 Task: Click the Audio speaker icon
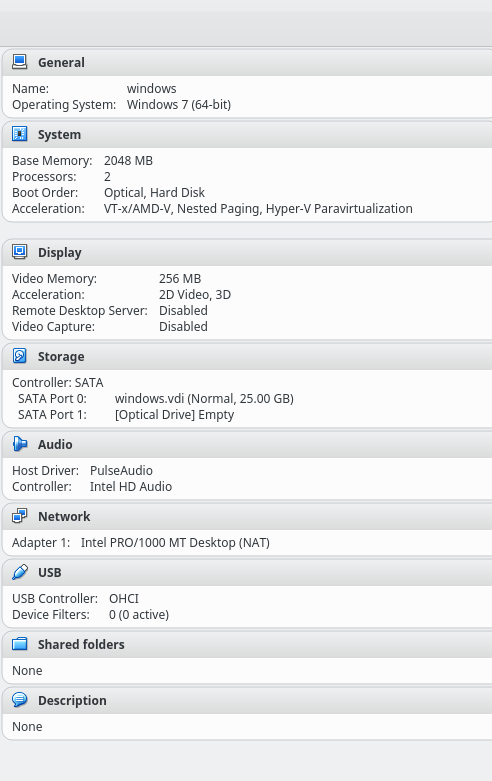point(19,444)
